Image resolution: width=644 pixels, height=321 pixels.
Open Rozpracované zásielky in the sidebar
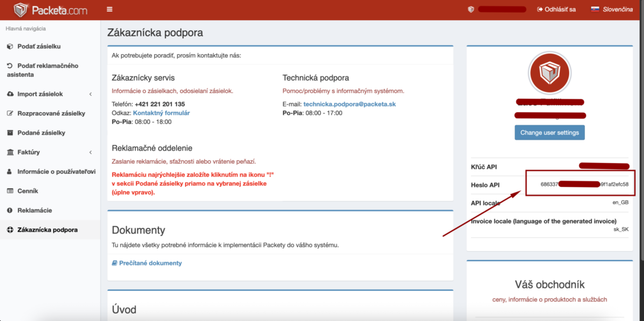51,113
